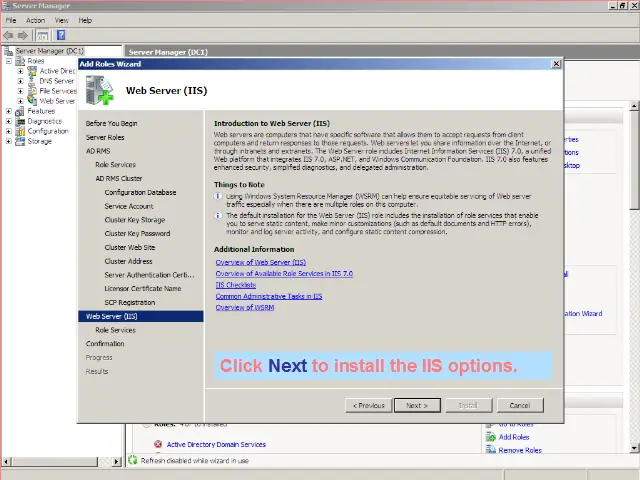Click the Back arrow toolbar icon
This screenshot has height=480, width=640.
(x=8, y=36)
